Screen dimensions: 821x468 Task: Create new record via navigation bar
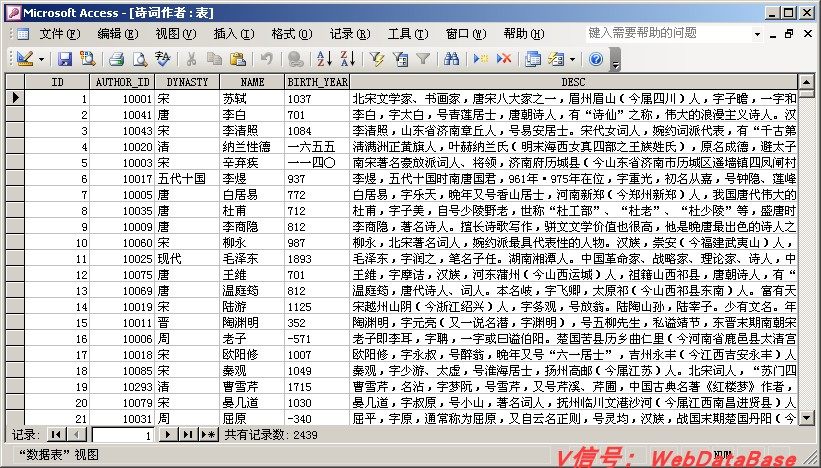pyautogui.click(x=208, y=434)
